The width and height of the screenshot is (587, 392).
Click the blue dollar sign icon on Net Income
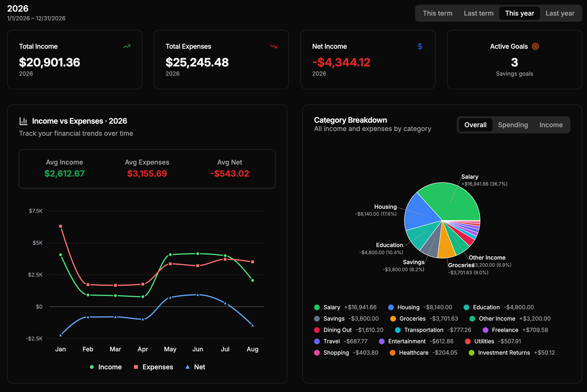[x=420, y=46]
